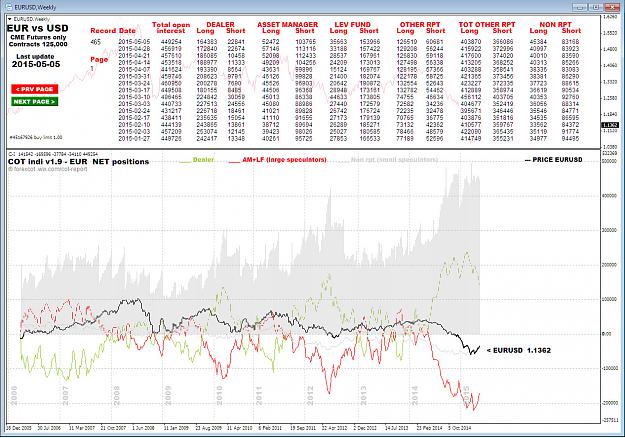625x438 pixels.
Task: Select the 2015-01-27 record date row
Action: (349, 139)
